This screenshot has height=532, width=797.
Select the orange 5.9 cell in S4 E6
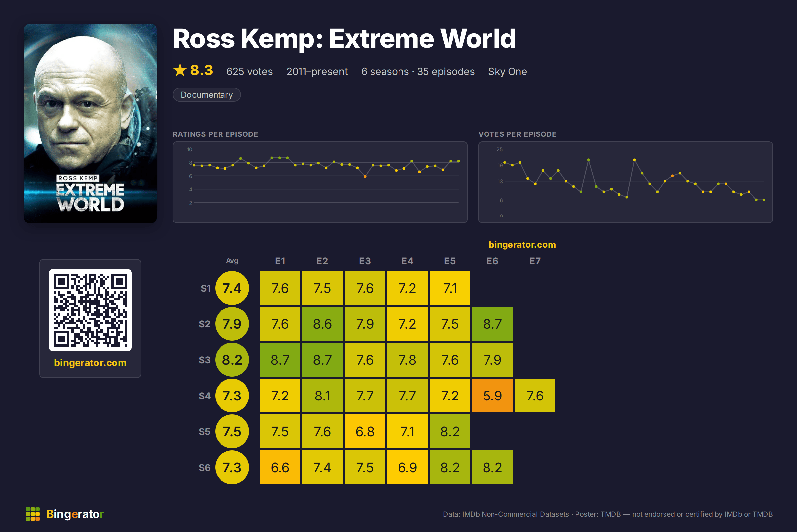[x=492, y=396]
